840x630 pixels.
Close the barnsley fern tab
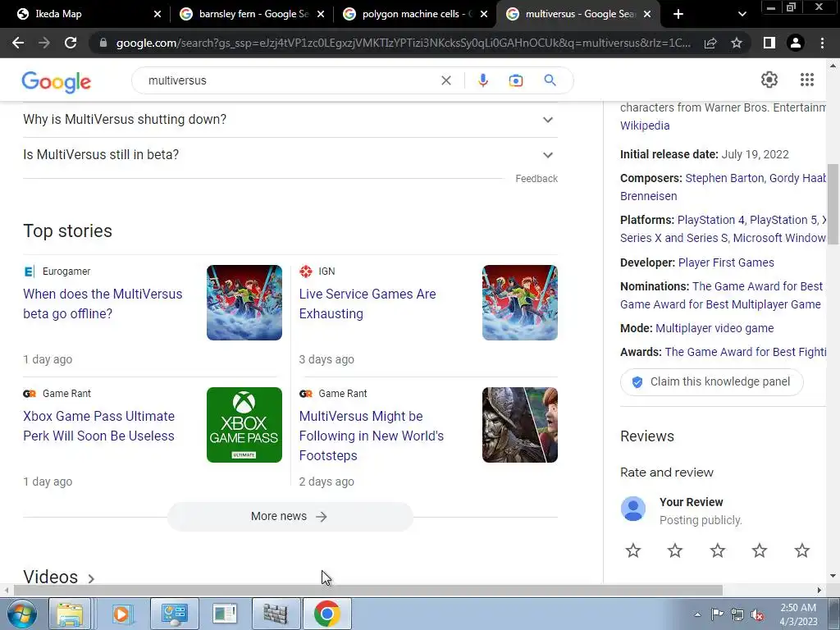click(321, 14)
